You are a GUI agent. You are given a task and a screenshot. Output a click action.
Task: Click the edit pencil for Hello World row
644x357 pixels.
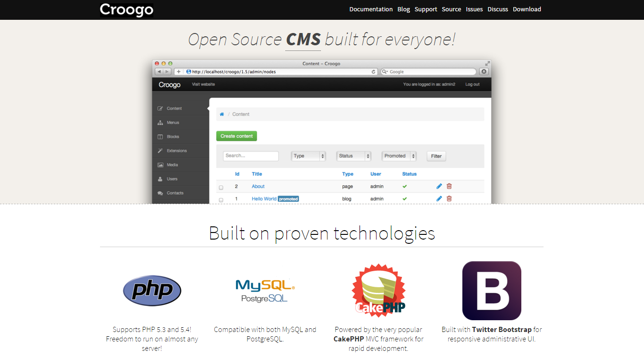click(x=439, y=199)
